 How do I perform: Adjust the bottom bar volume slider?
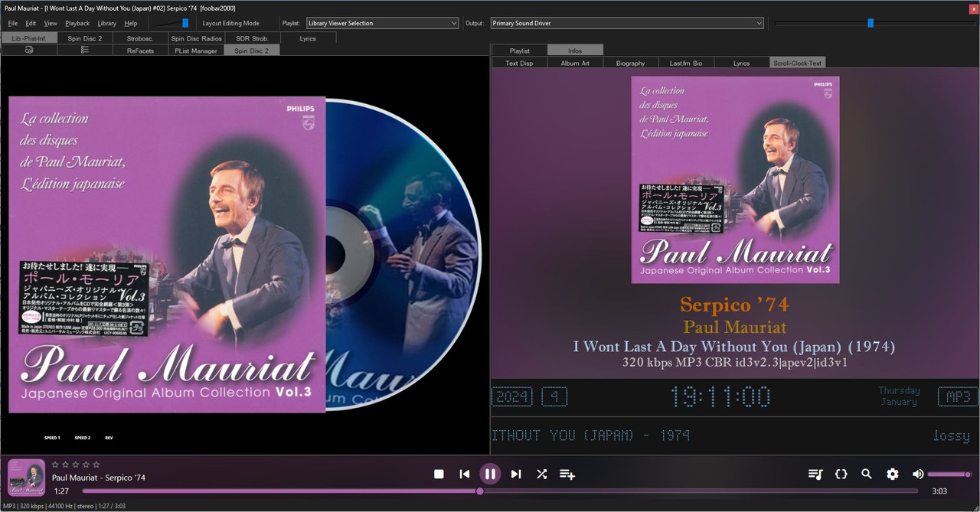click(x=950, y=474)
